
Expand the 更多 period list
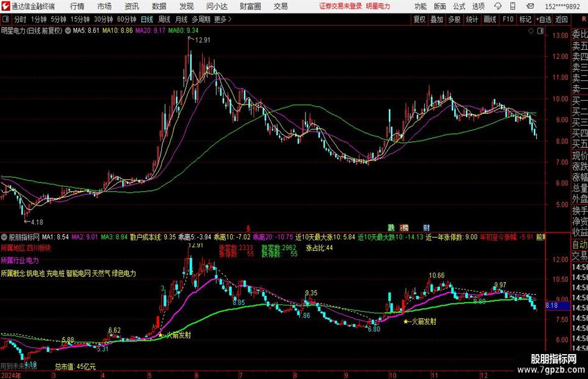[223, 19]
